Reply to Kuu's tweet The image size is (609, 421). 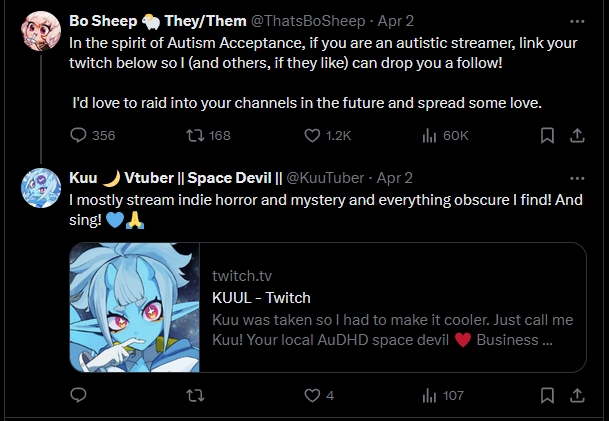[80, 395]
